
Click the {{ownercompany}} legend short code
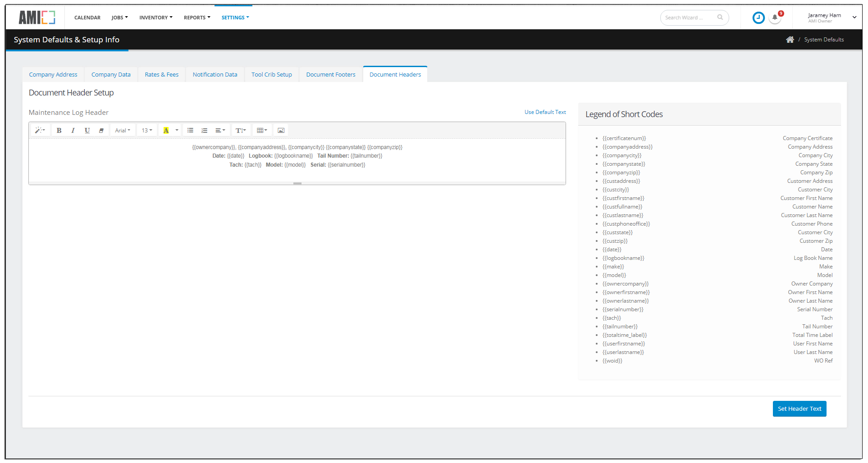click(x=626, y=284)
